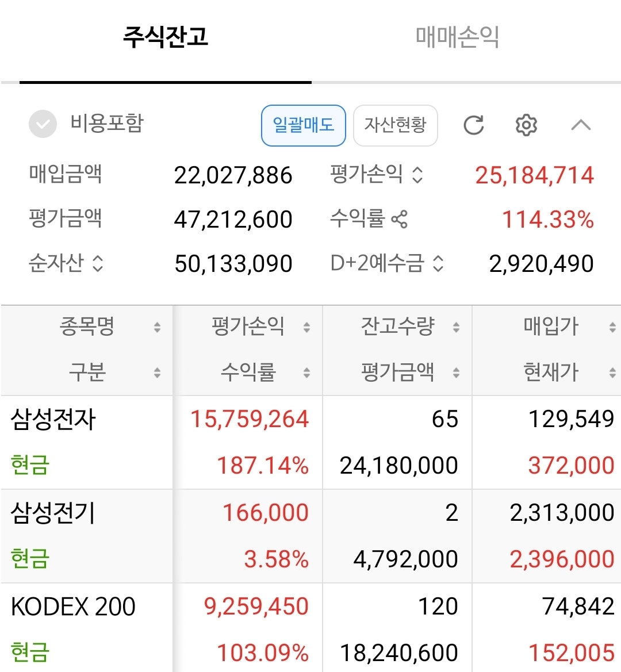
Task: Sort by 수익률 column arrows
Action: point(306,373)
